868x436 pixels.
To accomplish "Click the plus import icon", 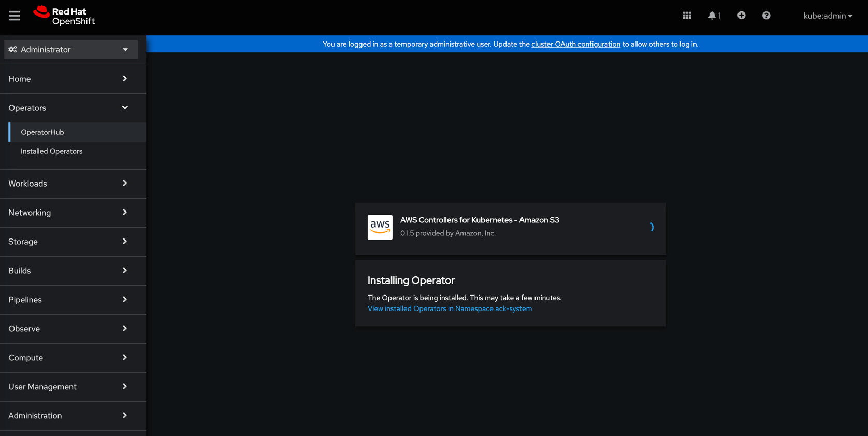I will pyautogui.click(x=741, y=16).
